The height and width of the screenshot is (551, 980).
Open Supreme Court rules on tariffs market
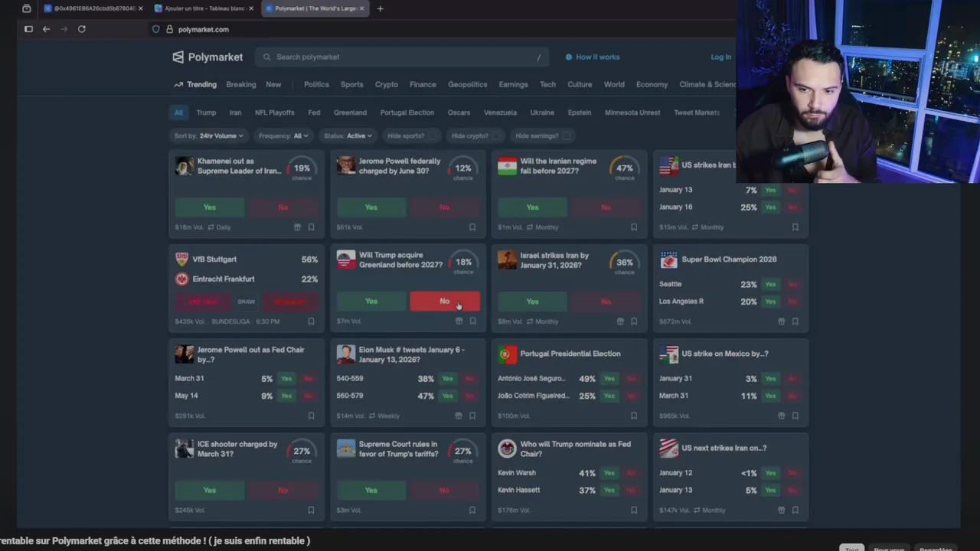(398, 448)
